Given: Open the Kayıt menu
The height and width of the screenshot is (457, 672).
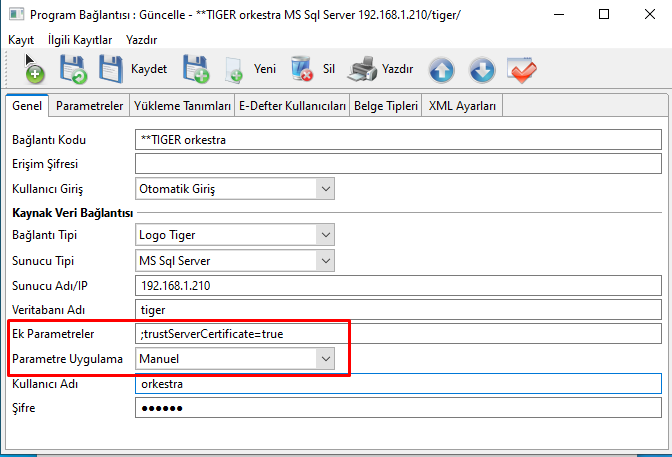Looking at the screenshot, I should point(21,39).
